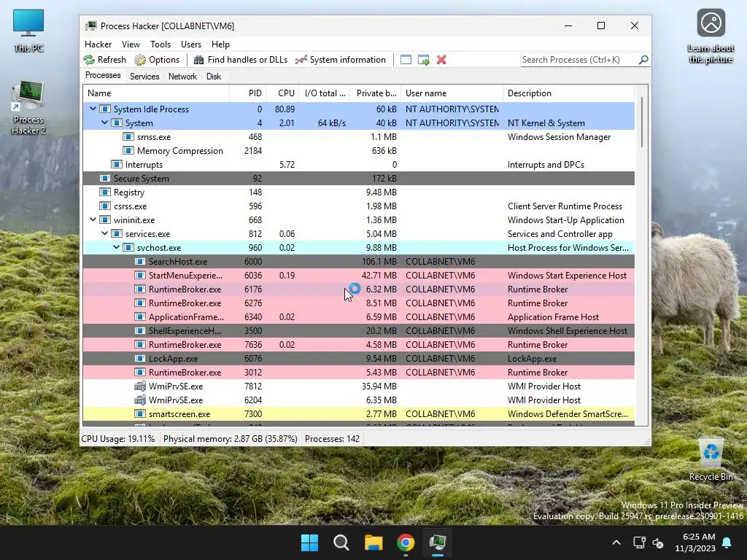Open the Tools menu

pos(160,44)
